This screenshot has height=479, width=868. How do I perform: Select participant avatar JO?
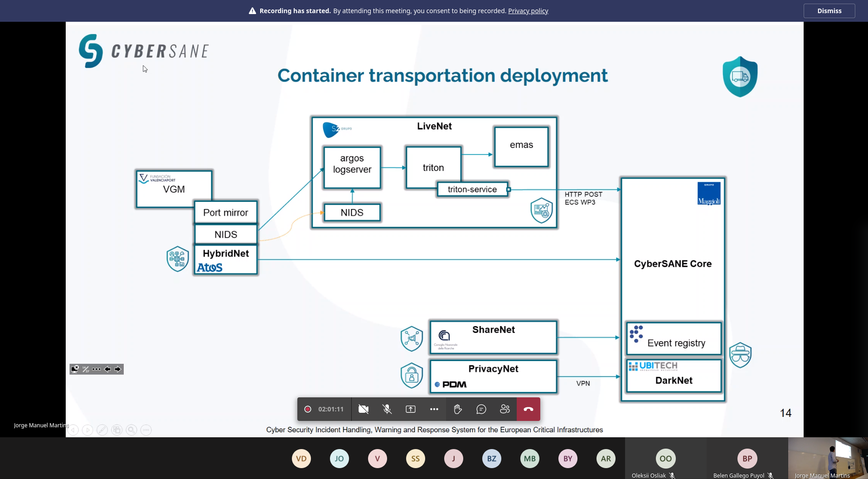click(339, 459)
